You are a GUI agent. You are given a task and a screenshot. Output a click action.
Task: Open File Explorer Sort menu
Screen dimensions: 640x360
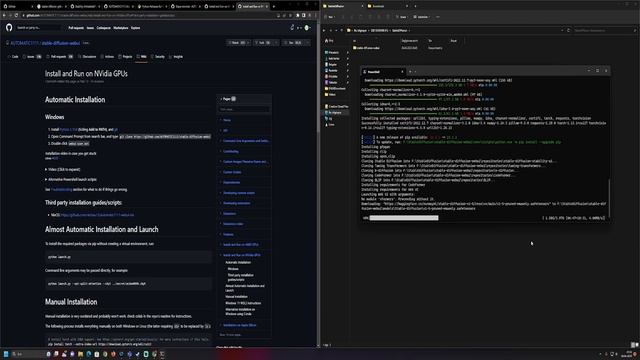tap(402, 17)
